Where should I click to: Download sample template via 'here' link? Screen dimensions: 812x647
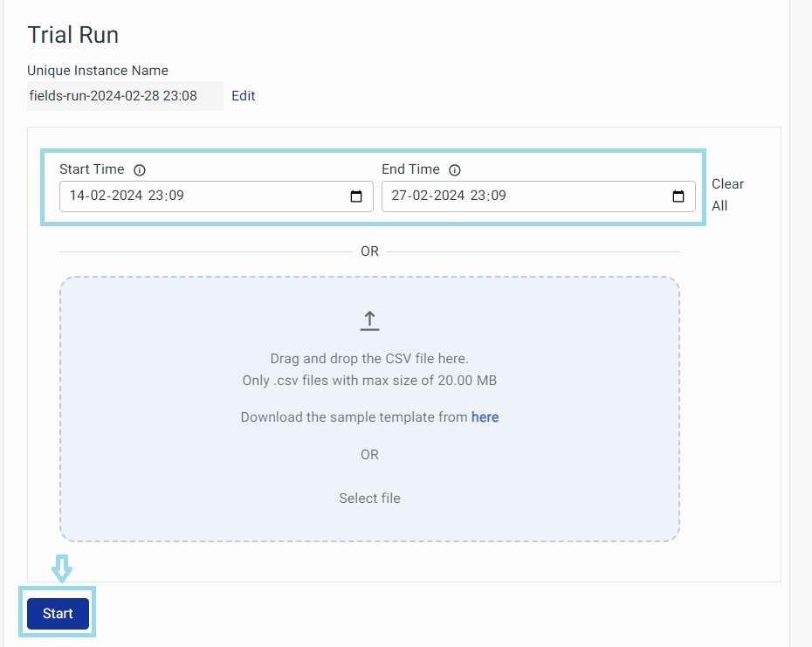tap(485, 417)
